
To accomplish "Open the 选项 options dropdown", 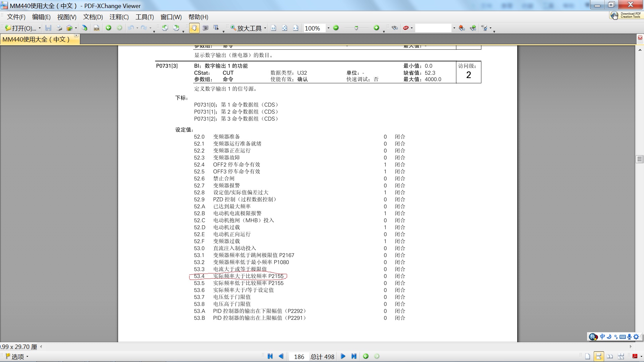I will click(x=17, y=357).
